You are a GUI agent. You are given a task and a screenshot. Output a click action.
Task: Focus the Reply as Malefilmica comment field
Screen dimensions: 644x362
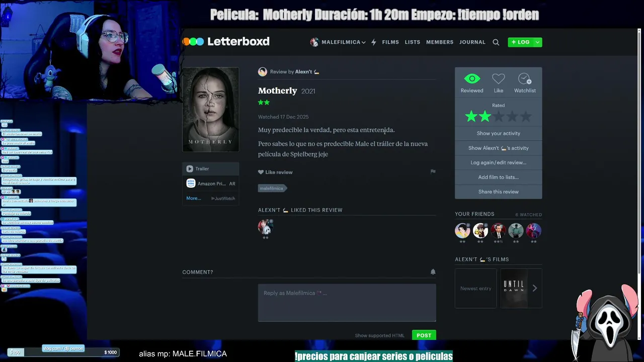(x=347, y=303)
